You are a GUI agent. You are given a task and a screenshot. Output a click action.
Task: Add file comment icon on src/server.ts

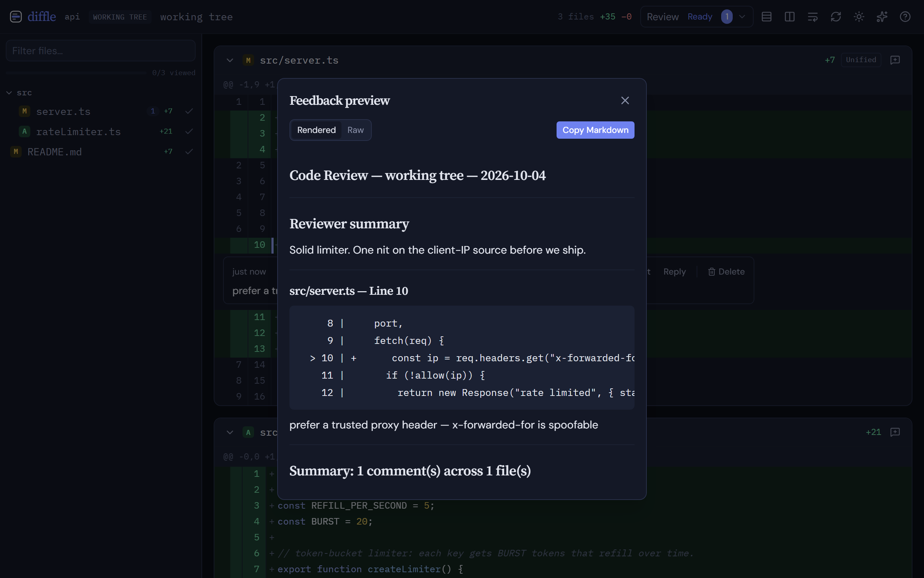[x=895, y=60]
